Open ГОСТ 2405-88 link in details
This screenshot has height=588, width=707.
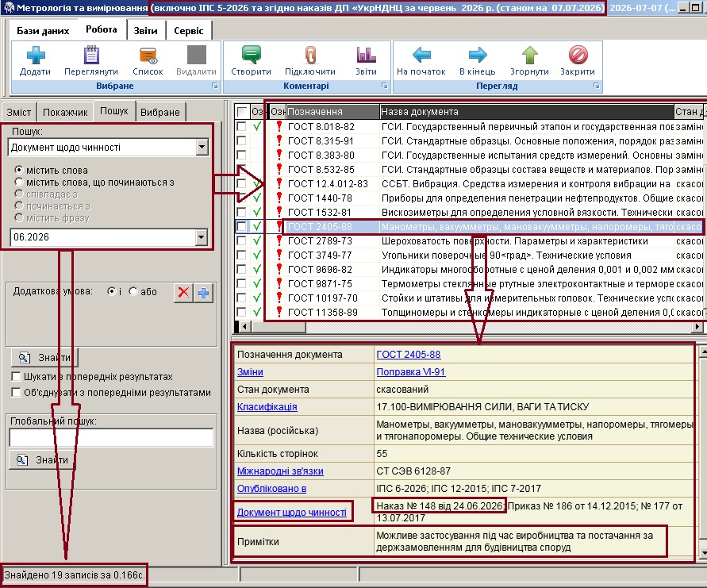[409, 355]
